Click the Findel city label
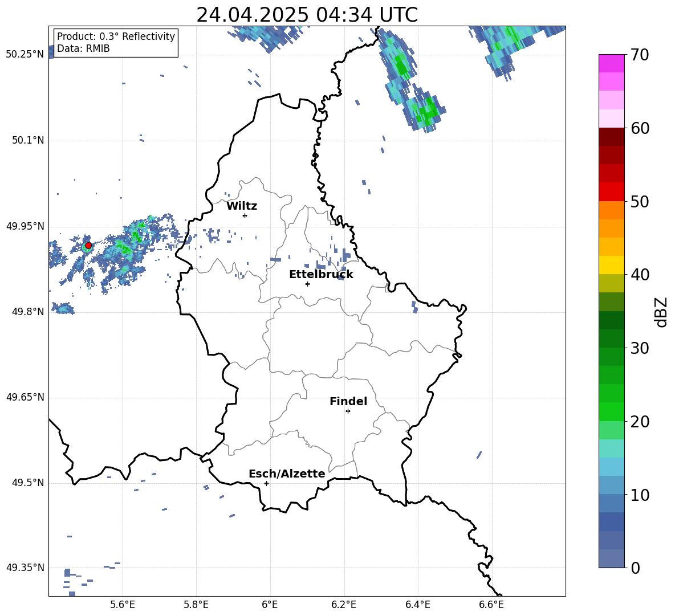Screen dimensions: 675x616 348,401
